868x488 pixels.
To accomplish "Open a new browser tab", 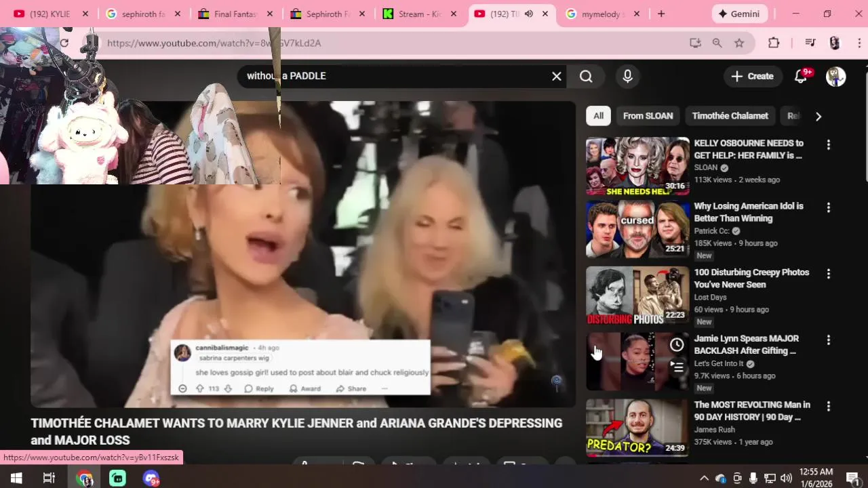I will (661, 14).
